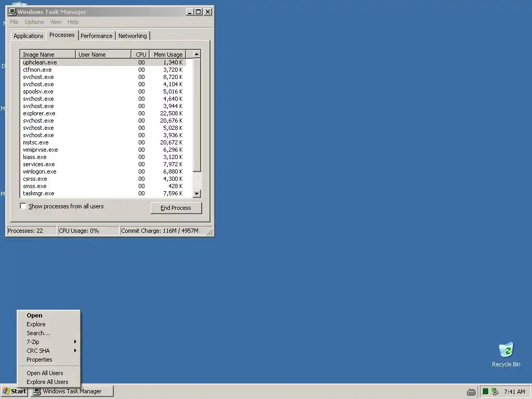This screenshot has height=399, width=532.
Task: Open the File menu
Action: (x=14, y=22)
